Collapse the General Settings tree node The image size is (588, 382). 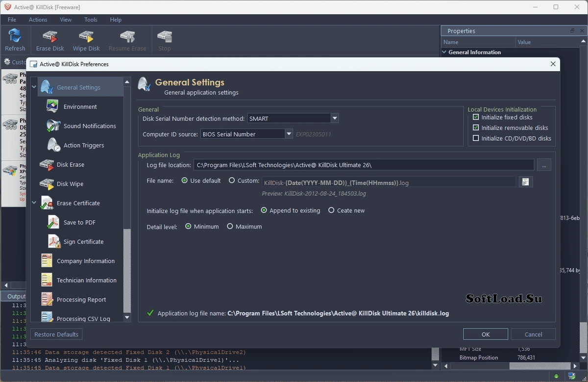coord(34,87)
